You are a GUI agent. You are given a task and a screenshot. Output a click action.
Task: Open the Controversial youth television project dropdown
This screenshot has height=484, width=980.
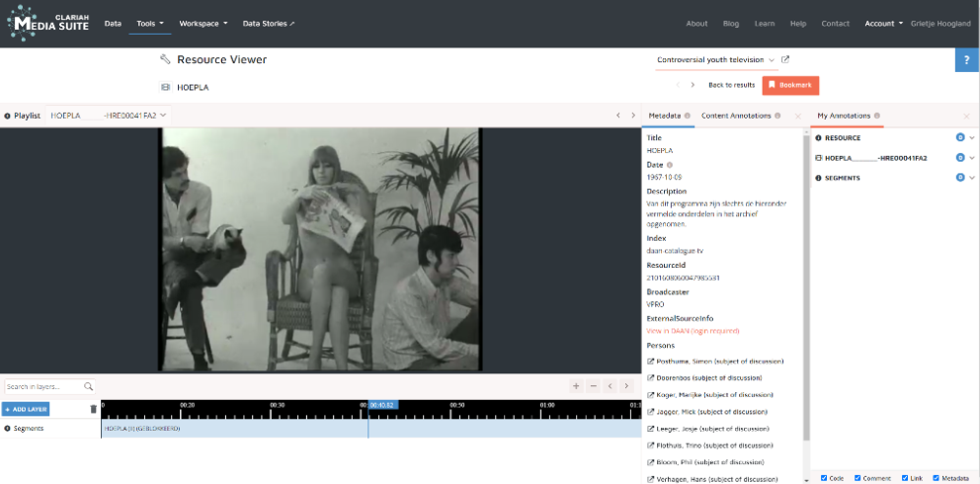tap(716, 60)
